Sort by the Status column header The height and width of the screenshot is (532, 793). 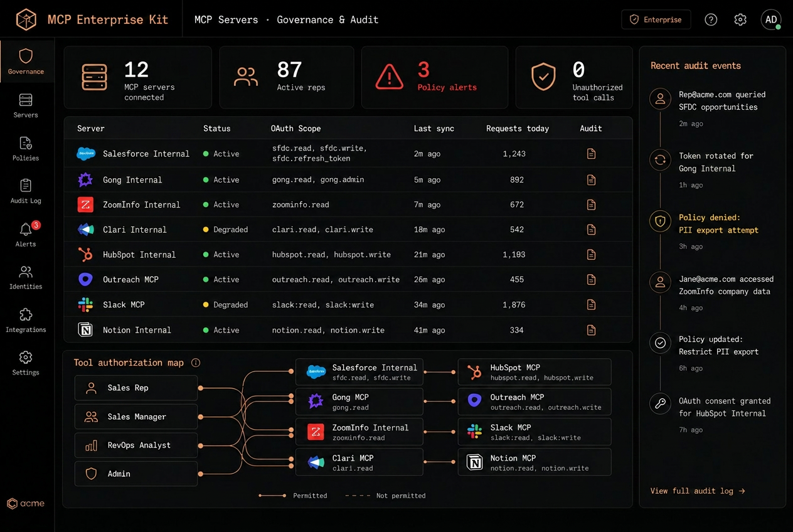pyautogui.click(x=217, y=129)
